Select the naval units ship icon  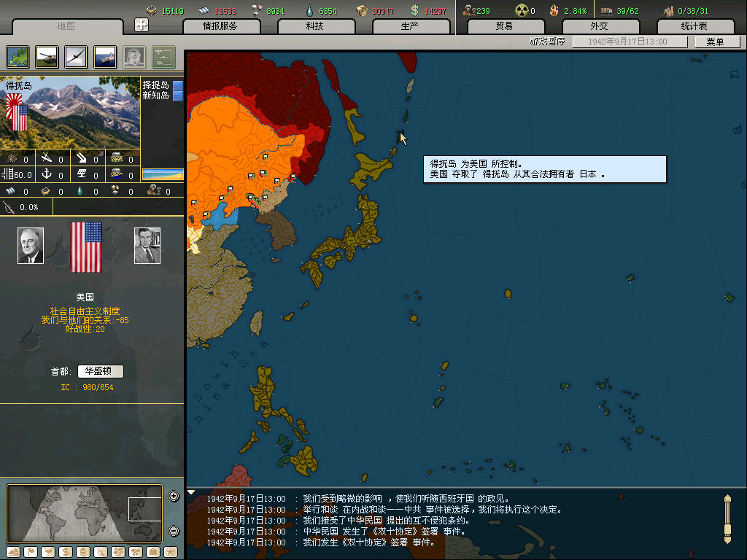105,56
